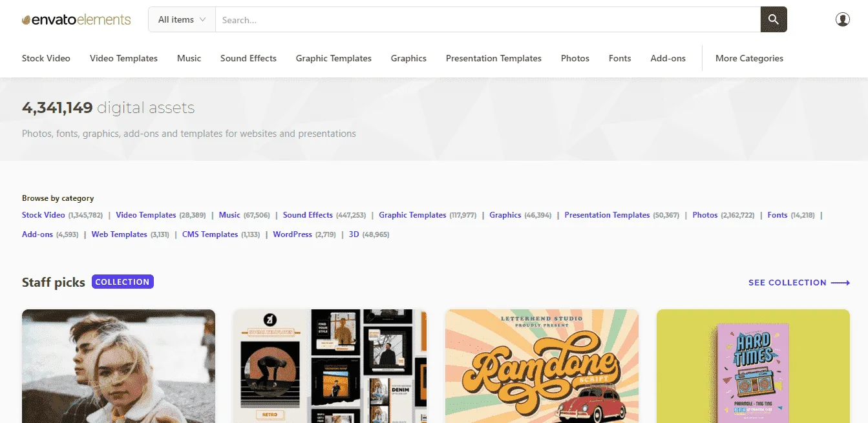Browse 3D category link
This screenshot has height=423, width=868.
(x=354, y=234)
